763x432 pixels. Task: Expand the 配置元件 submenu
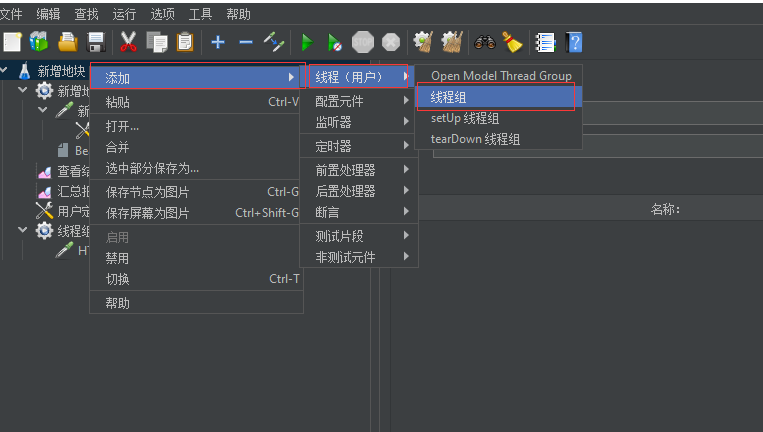[x=340, y=101]
